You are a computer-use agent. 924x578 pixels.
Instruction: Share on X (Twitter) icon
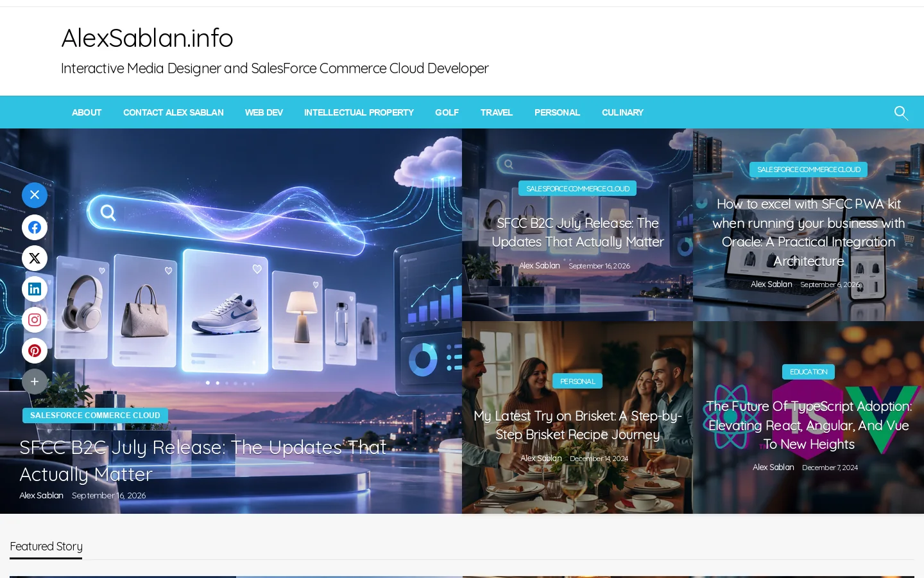35,258
